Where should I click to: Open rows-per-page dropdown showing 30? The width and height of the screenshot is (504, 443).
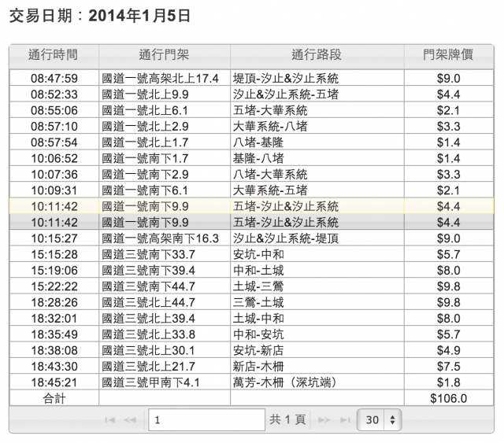pyautogui.click(x=380, y=420)
